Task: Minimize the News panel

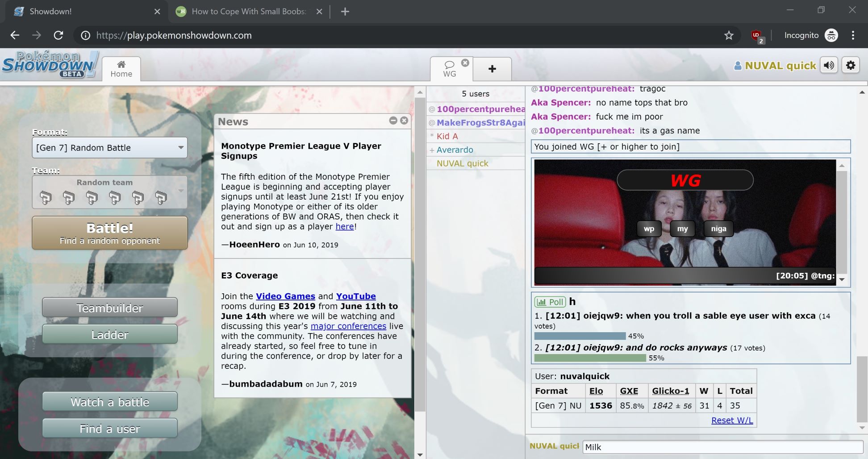Action: pyautogui.click(x=393, y=121)
